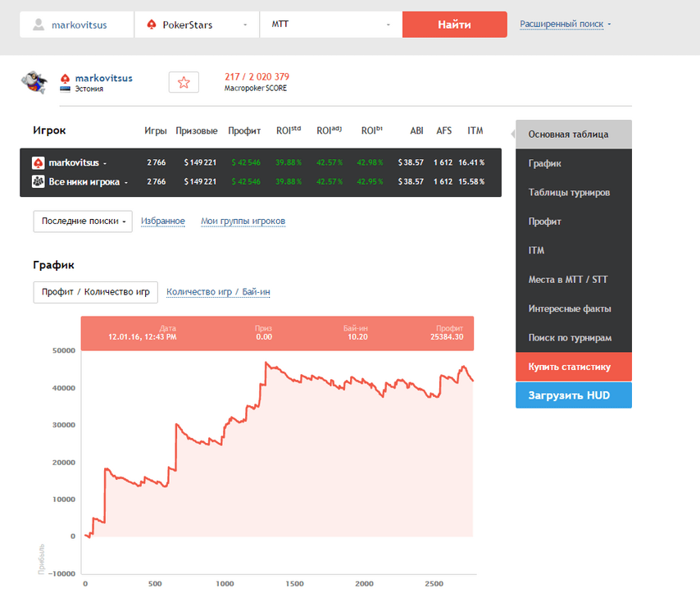Open Мои группы игроков link

pyautogui.click(x=243, y=221)
